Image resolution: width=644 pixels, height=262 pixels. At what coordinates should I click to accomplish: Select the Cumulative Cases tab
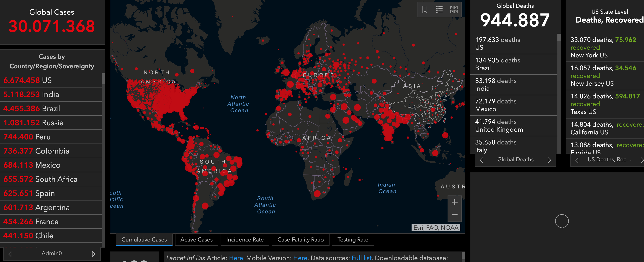tap(144, 239)
